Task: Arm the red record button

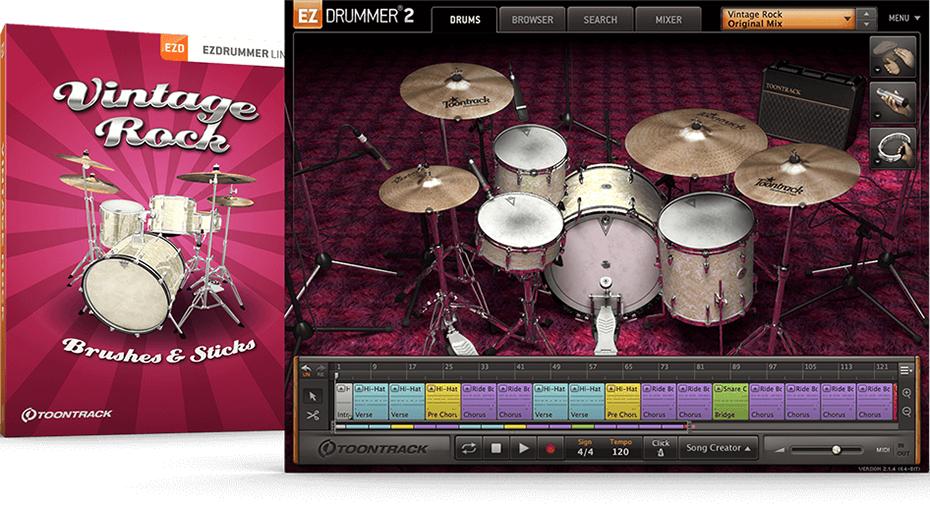Action: click(549, 448)
